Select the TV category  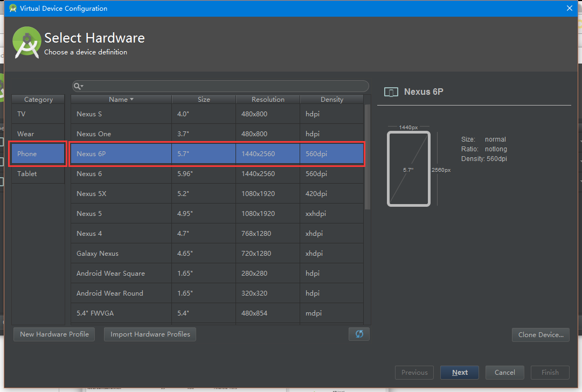point(38,114)
